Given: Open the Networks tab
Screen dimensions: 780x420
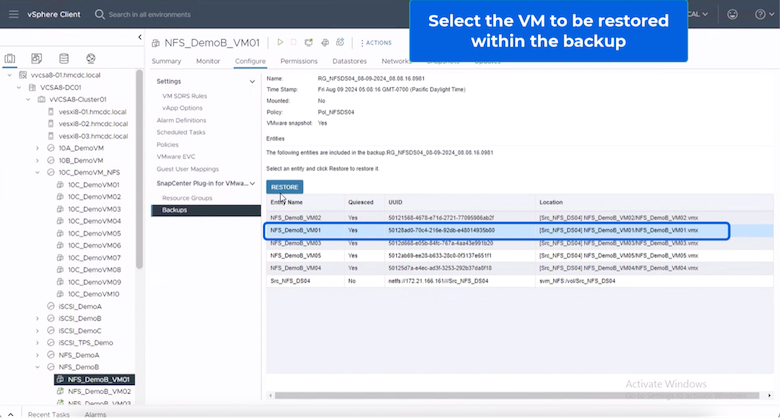Looking at the screenshot, I should point(396,61).
